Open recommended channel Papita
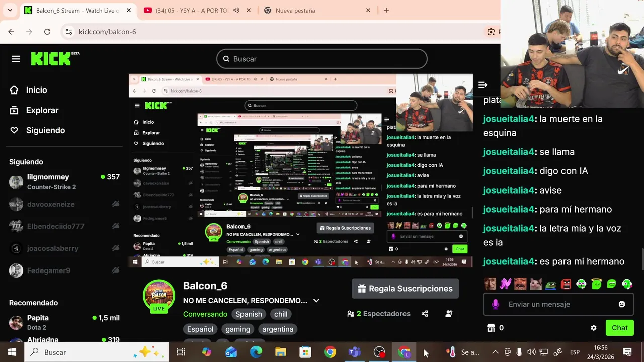644x362 pixels. (x=64, y=322)
